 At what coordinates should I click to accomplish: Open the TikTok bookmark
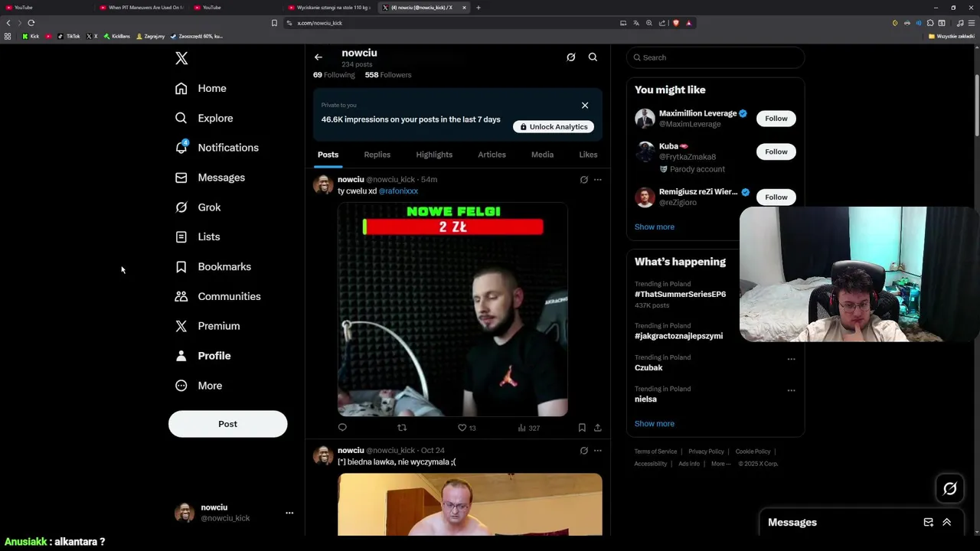pos(69,36)
